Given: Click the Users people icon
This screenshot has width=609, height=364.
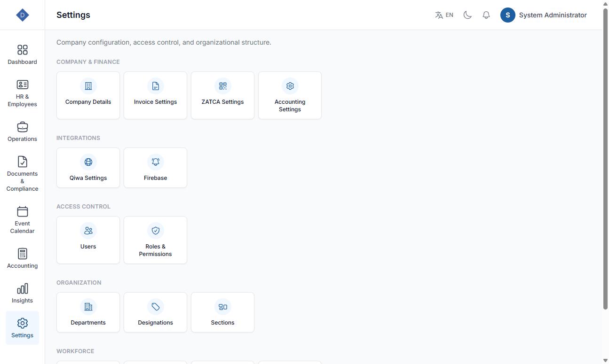Looking at the screenshot, I should pyautogui.click(x=88, y=231).
